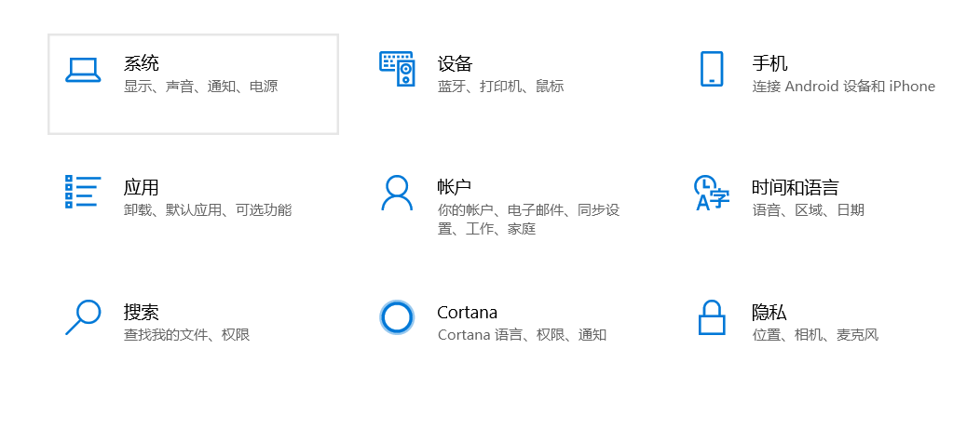The height and width of the screenshot is (443, 980).
Task: Go to the 帐户 title text
Action: point(455,187)
